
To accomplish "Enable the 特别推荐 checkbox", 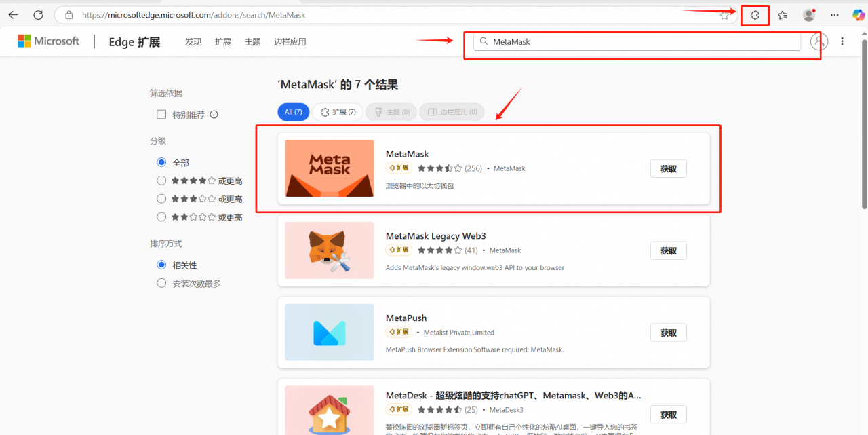I will (161, 114).
